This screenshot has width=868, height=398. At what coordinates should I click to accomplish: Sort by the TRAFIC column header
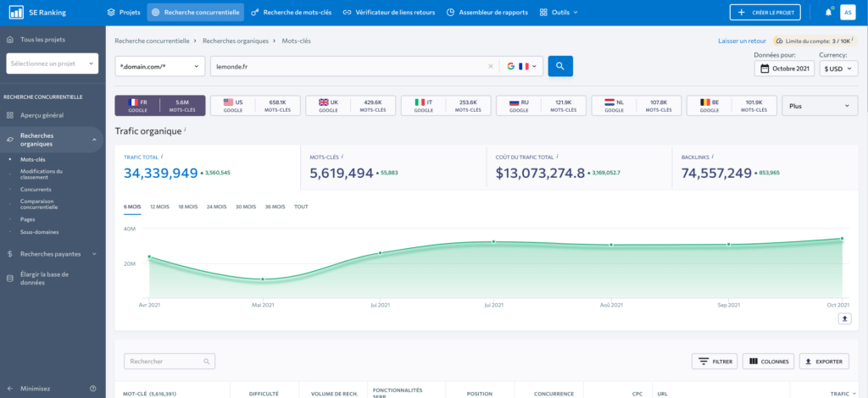point(839,394)
